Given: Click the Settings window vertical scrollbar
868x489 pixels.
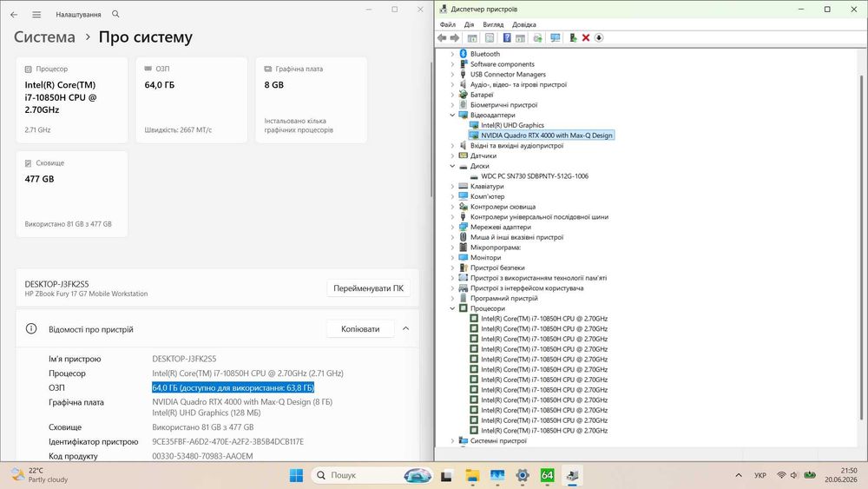Looking at the screenshot, I should (x=431, y=128).
